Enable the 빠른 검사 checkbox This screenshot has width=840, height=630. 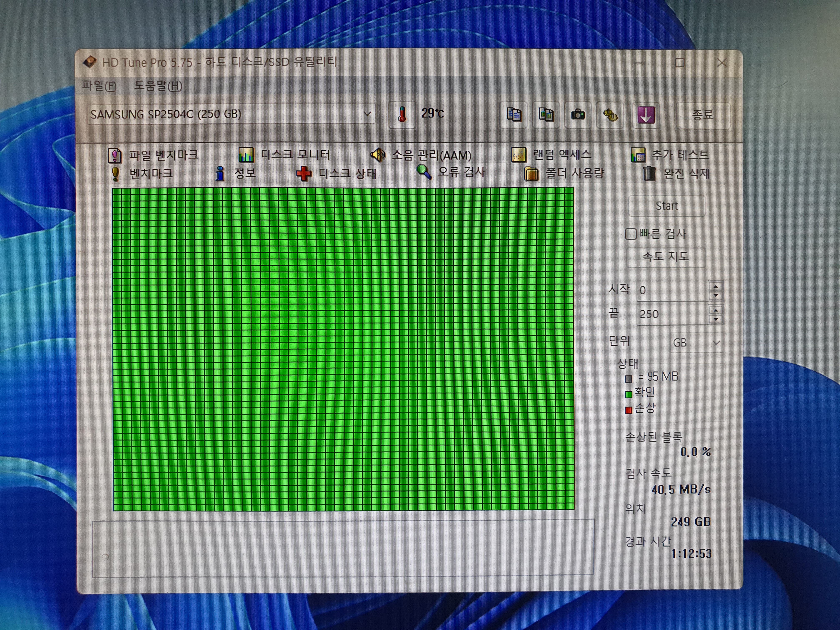point(630,234)
